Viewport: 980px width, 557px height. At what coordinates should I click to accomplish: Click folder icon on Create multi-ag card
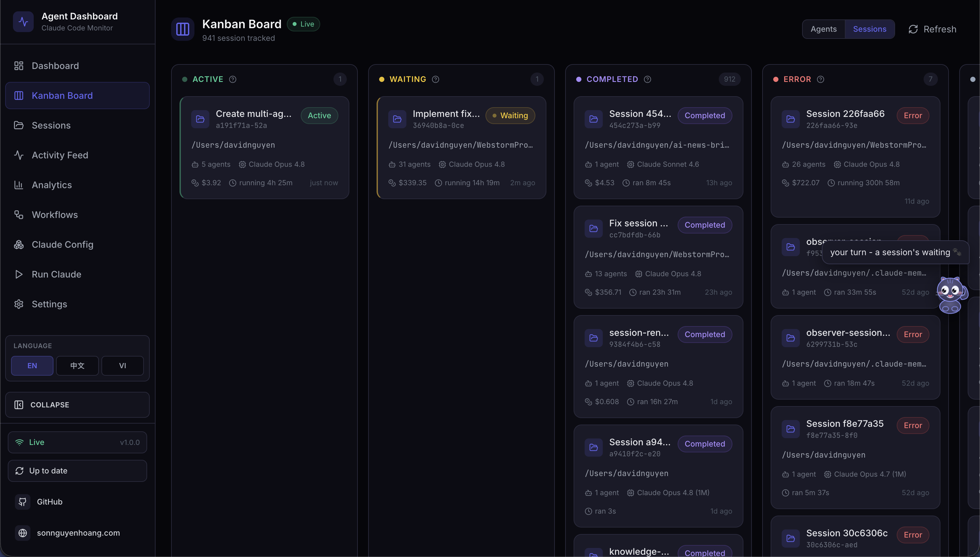pyautogui.click(x=200, y=119)
